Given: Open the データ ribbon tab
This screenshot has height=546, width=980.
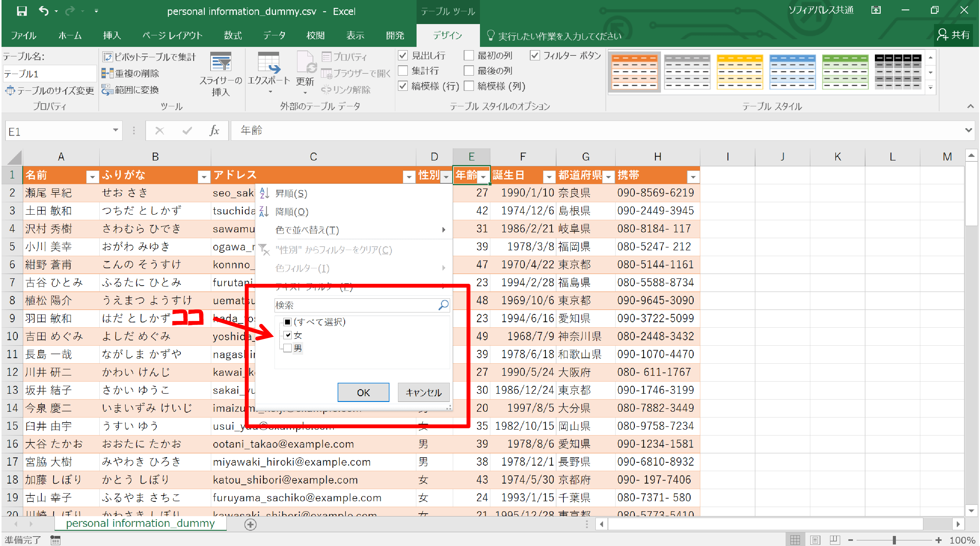Looking at the screenshot, I should (274, 35).
